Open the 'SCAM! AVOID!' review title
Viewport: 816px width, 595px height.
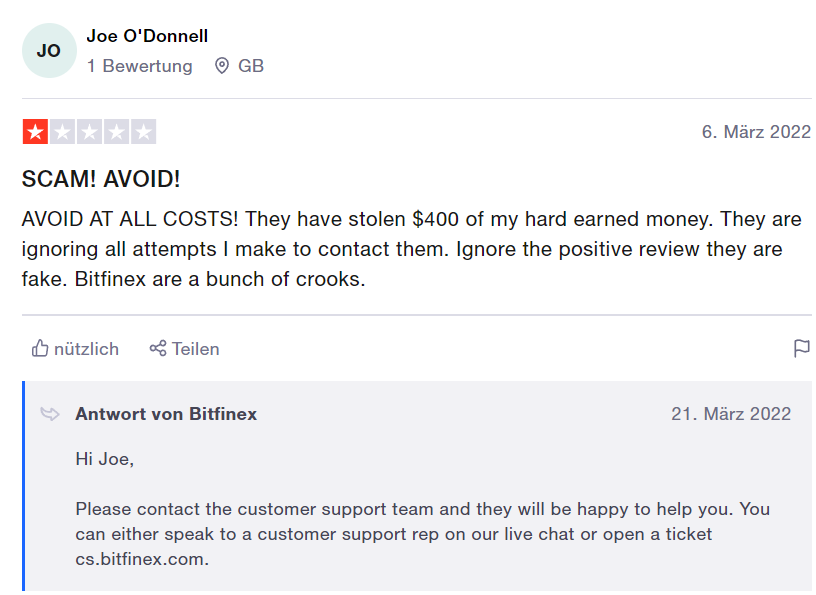point(101,180)
